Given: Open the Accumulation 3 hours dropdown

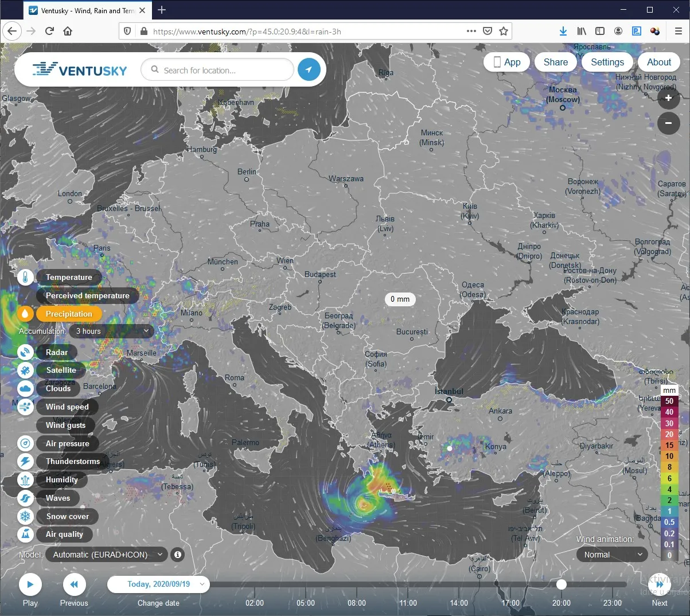Looking at the screenshot, I should tap(112, 331).
